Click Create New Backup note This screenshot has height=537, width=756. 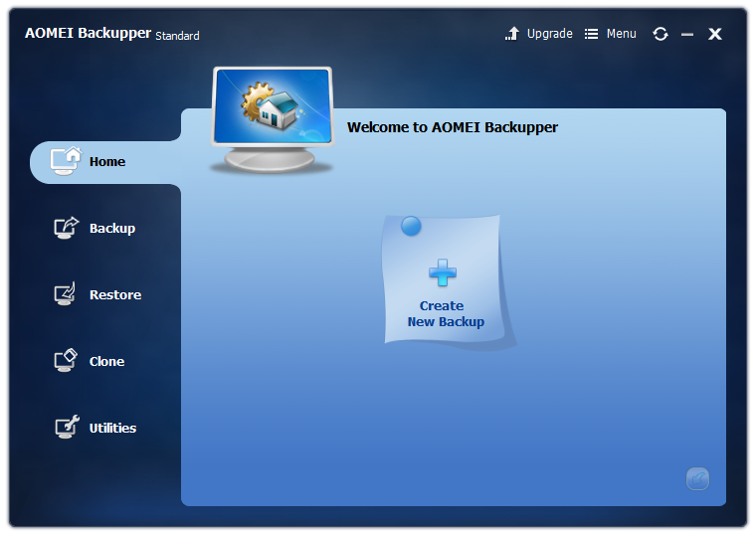point(445,280)
